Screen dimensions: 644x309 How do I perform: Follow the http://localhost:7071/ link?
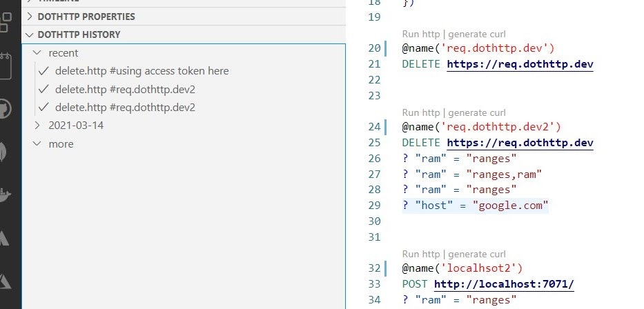coord(504,284)
